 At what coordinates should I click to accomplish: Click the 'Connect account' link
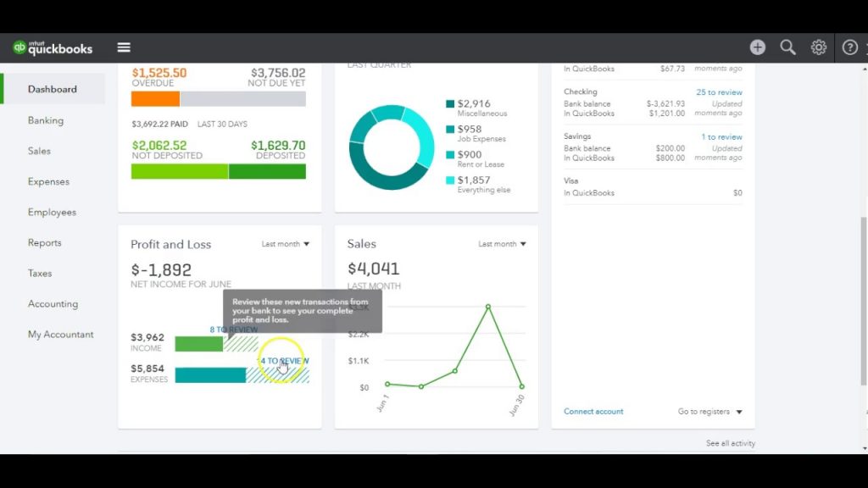593,411
